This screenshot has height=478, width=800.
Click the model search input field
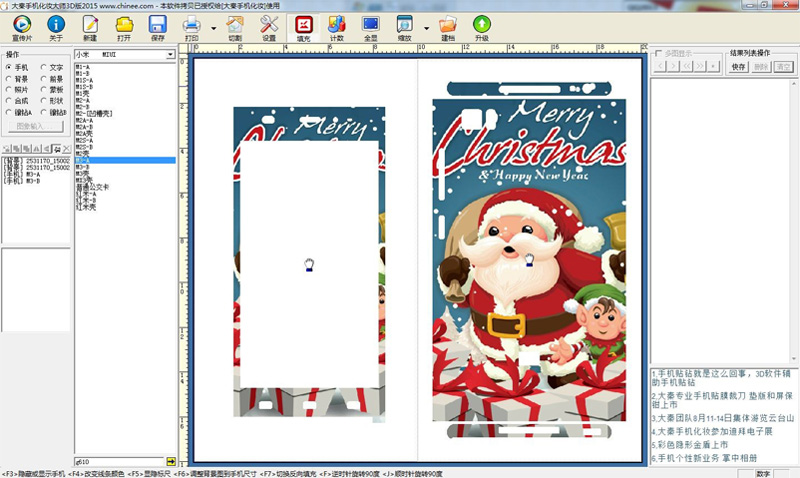click(119, 462)
